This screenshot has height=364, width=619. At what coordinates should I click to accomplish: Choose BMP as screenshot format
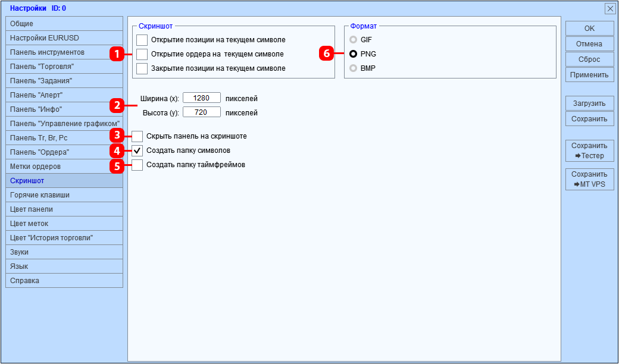coord(353,68)
